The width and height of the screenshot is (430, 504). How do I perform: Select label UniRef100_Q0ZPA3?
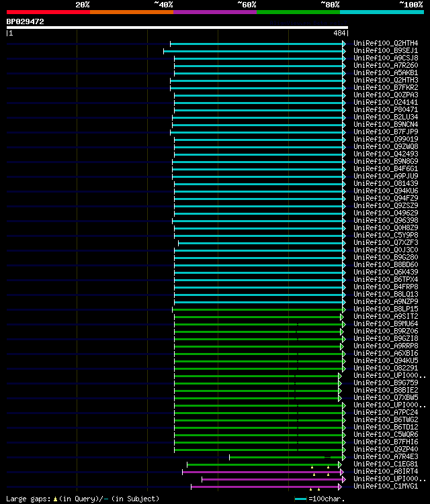[x=386, y=95]
